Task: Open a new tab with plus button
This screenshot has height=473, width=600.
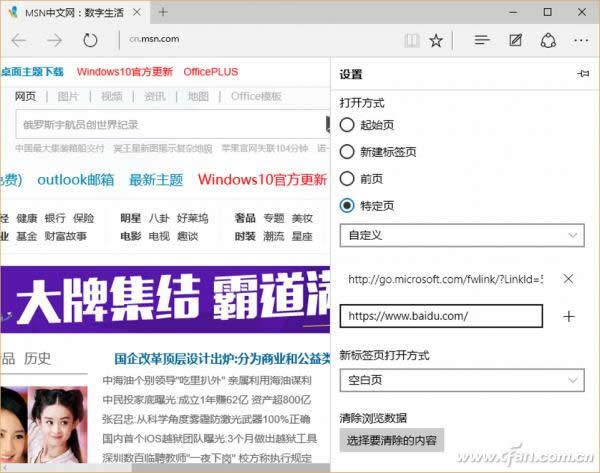Action: point(163,12)
